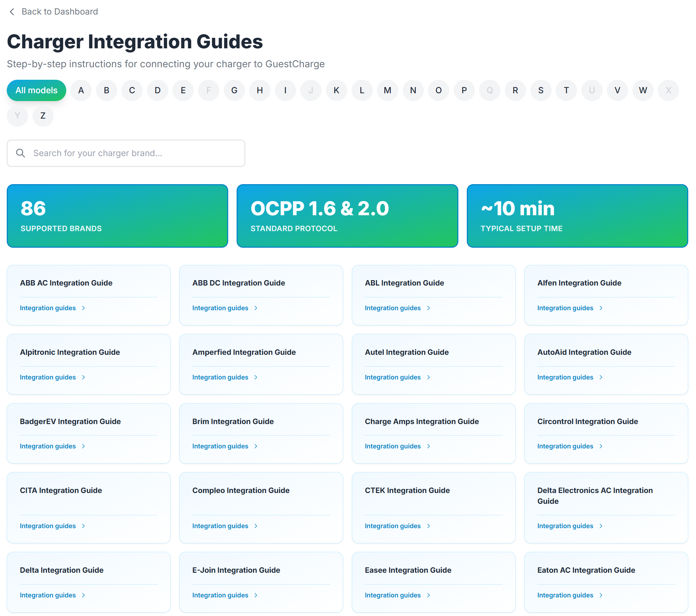Filter brands by letter S
The height and width of the screenshot is (616, 696).
541,90
